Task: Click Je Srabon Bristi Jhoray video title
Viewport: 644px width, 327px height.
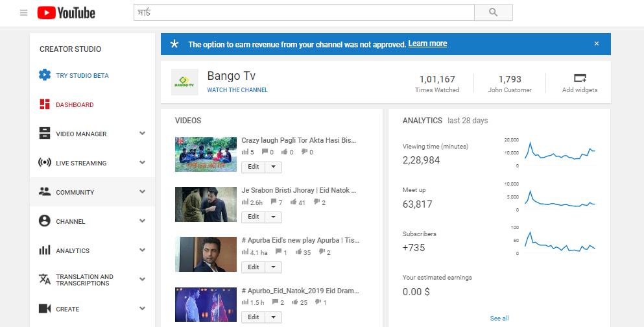Action: point(298,190)
